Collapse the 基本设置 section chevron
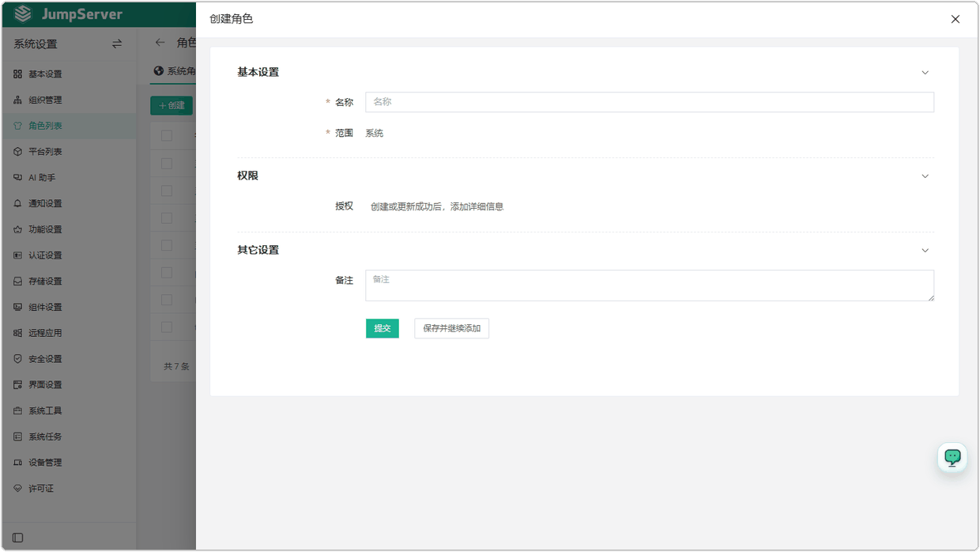980x552 pixels. 925,73
